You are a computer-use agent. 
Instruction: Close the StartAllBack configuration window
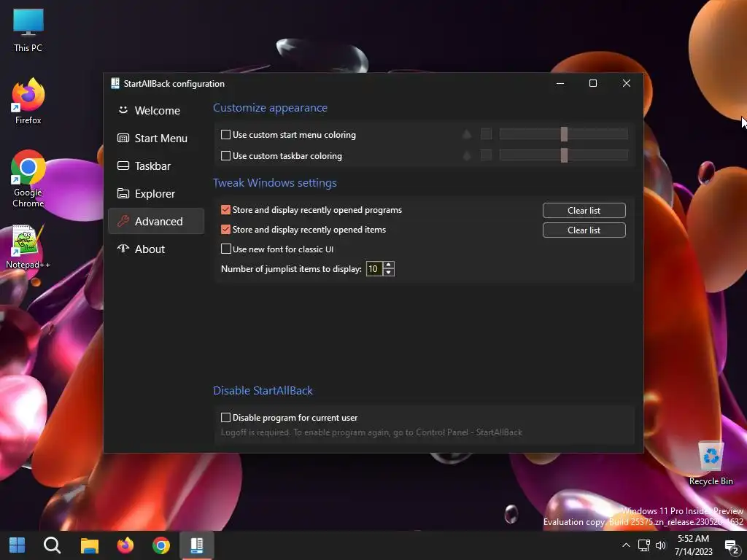coord(627,83)
